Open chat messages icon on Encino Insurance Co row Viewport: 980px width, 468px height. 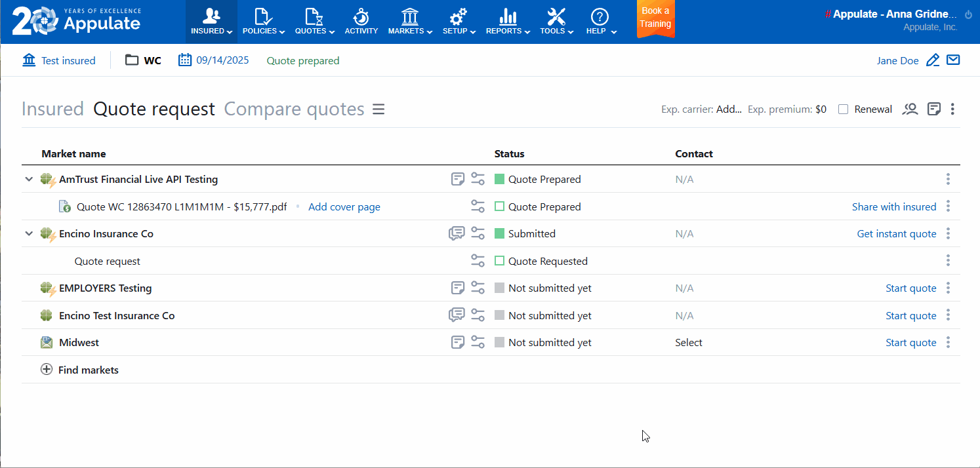coord(457,233)
